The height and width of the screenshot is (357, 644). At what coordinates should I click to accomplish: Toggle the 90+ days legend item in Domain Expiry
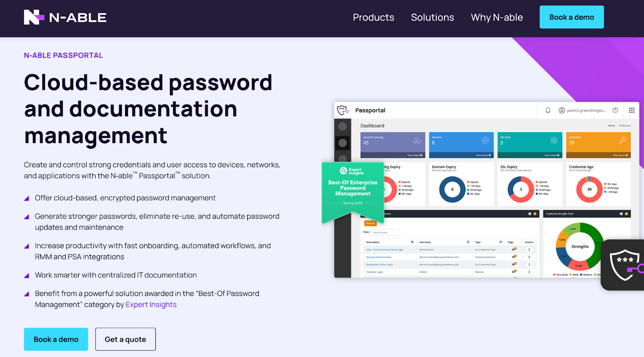click(474, 194)
